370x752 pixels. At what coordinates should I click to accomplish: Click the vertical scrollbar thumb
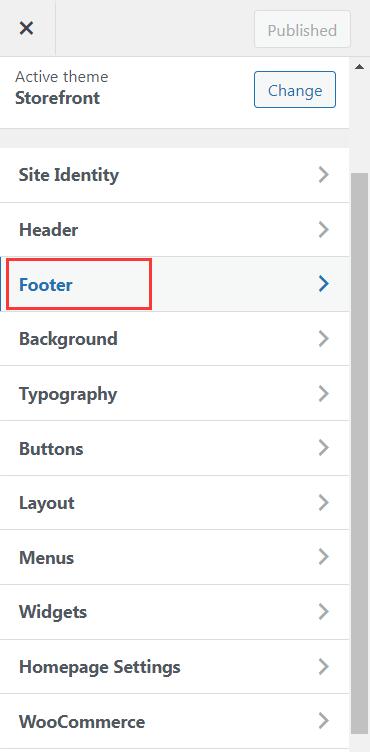click(360, 453)
